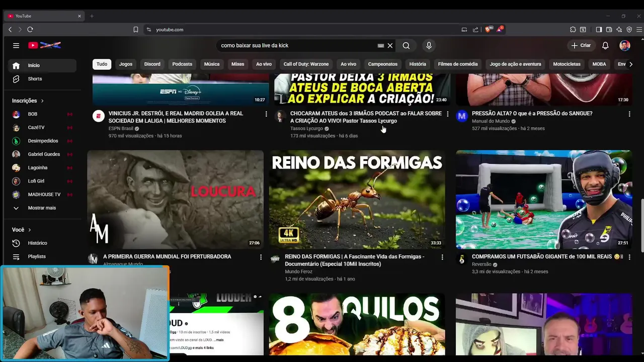Open CazéTV channel subscription
The image size is (644, 362).
[42, 128]
